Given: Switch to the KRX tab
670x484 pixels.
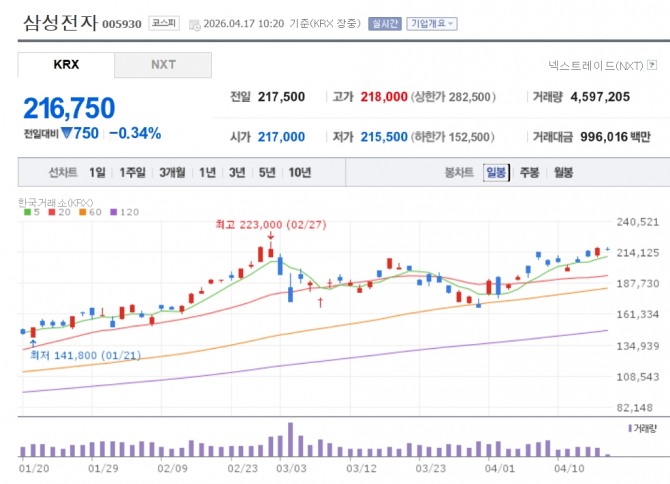Looking at the screenshot, I should click(66, 65).
